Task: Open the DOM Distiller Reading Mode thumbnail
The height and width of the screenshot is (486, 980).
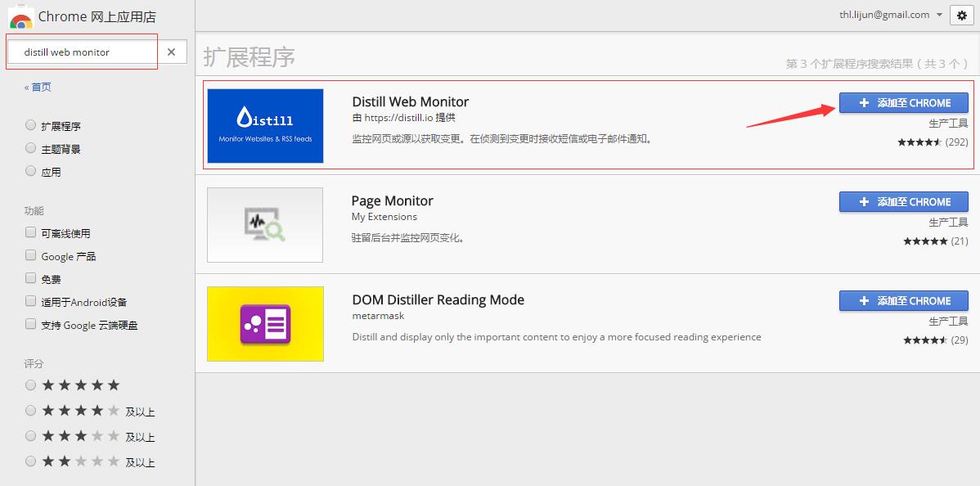Action: tap(265, 323)
